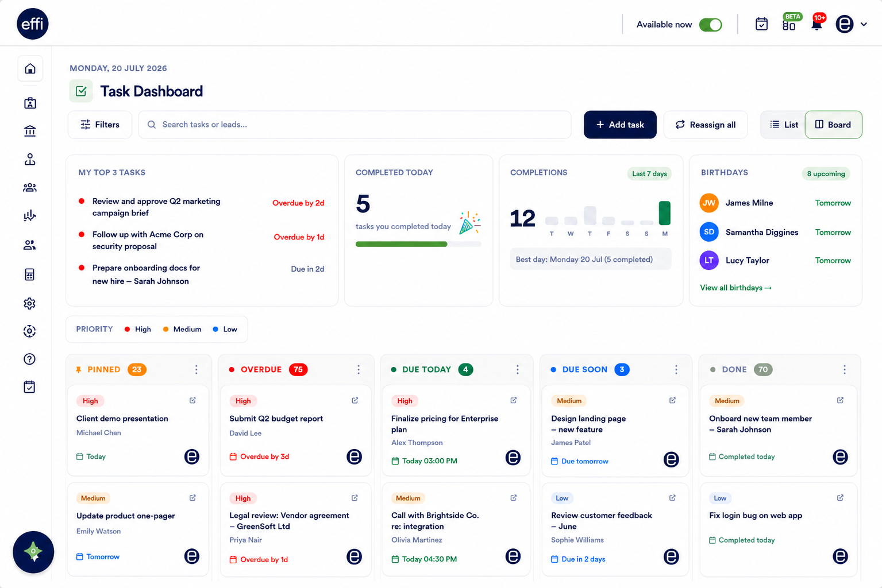Toggle the Available now switch

(x=711, y=25)
